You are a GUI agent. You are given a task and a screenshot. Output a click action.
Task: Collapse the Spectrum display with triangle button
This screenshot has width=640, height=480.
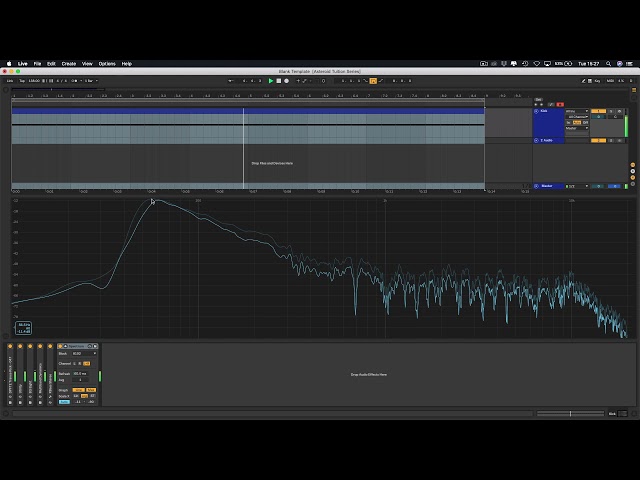(x=65, y=346)
